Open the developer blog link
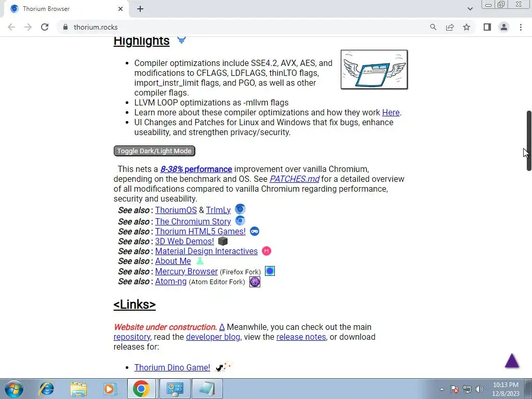Screen dimensions: 532x399 coord(213,337)
